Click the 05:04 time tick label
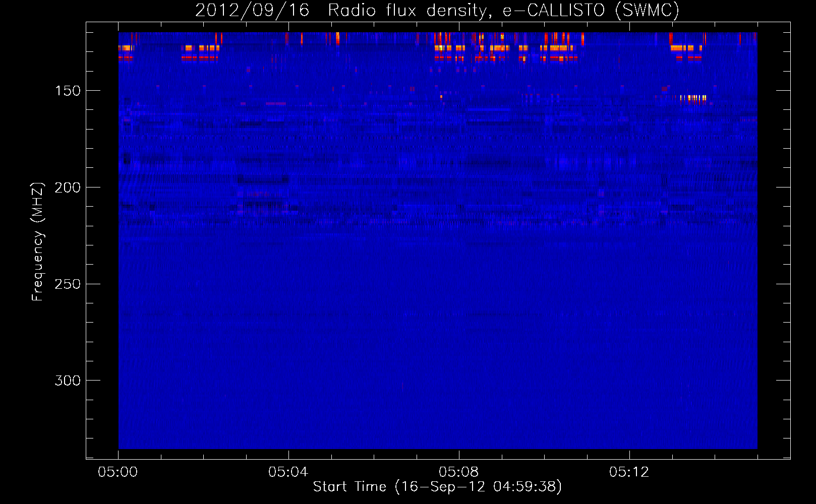 288,472
